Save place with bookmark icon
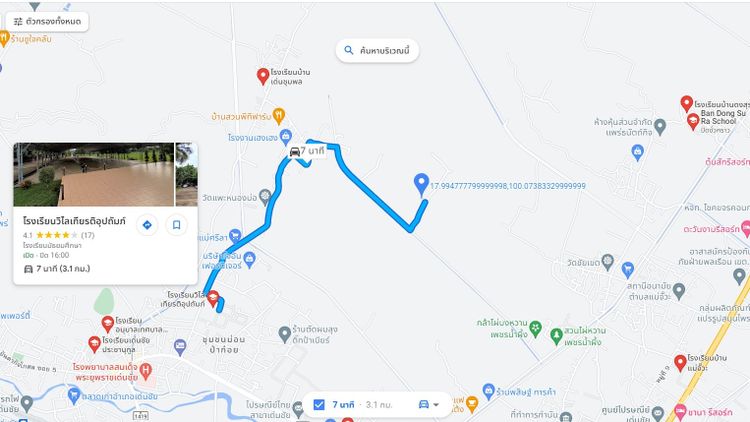 [x=176, y=224]
